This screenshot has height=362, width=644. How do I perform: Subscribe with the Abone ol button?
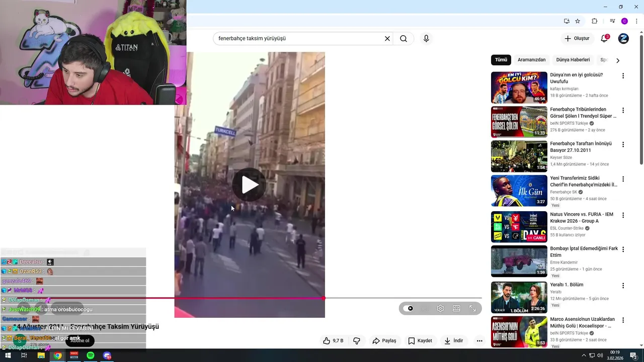(79, 340)
